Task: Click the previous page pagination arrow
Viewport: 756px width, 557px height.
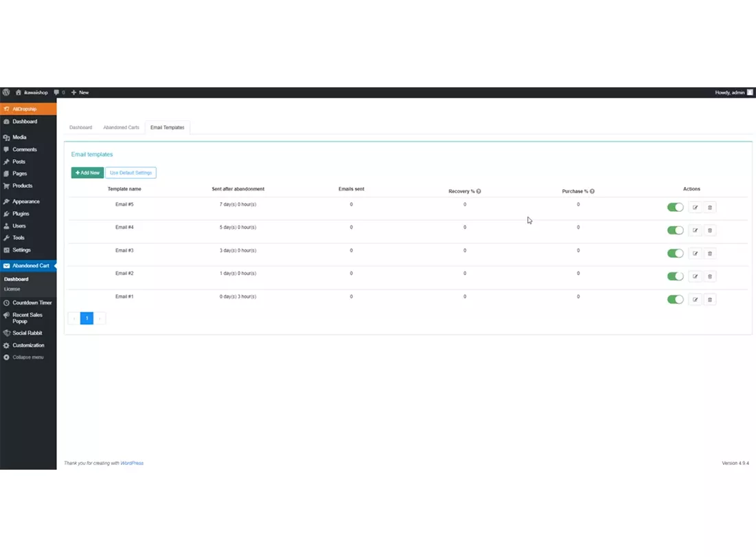Action: point(74,318)
